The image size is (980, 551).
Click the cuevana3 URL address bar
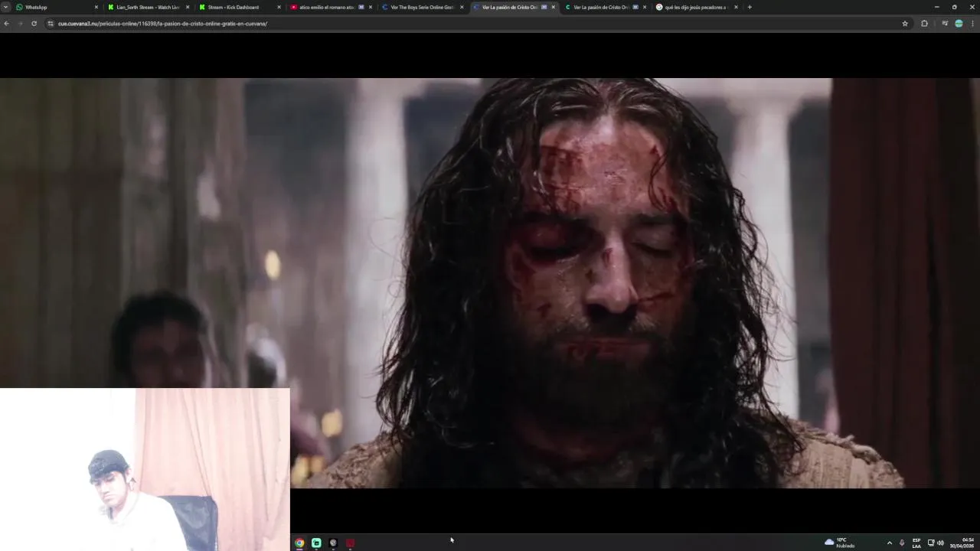[x=475, y=24]
